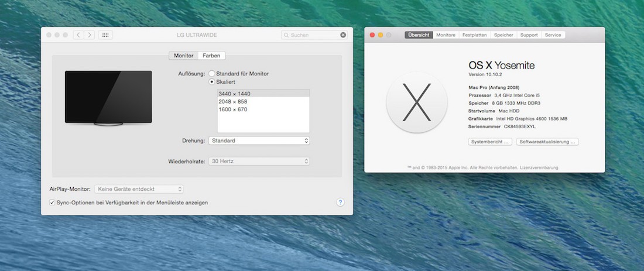Click the forward navigation arrow
This screenshot has height=271, width=644.
pos(89,35)
